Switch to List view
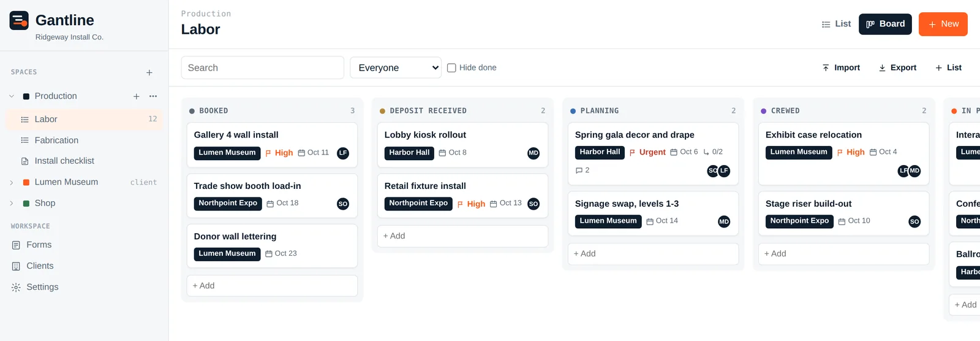Screen dimensions: 980x341 (836, 24)
